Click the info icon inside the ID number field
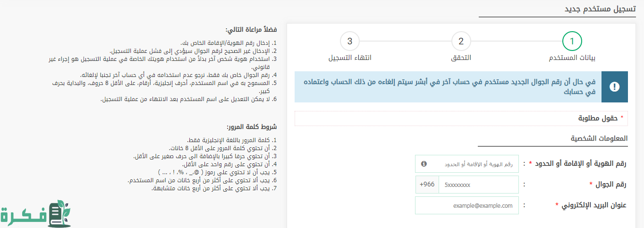 point(424,164)
